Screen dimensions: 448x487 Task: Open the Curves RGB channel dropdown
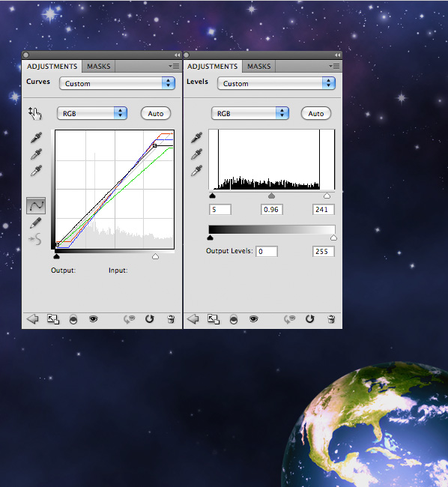click(x=92, y=113)
